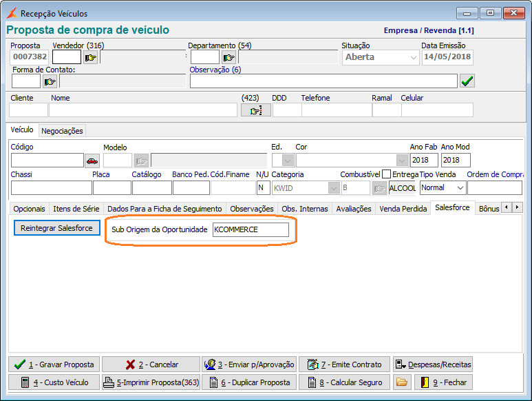Click the Ano Mod 2018 field
The height and width of the screenshot is (401, 532).
[x=456, y=161]
